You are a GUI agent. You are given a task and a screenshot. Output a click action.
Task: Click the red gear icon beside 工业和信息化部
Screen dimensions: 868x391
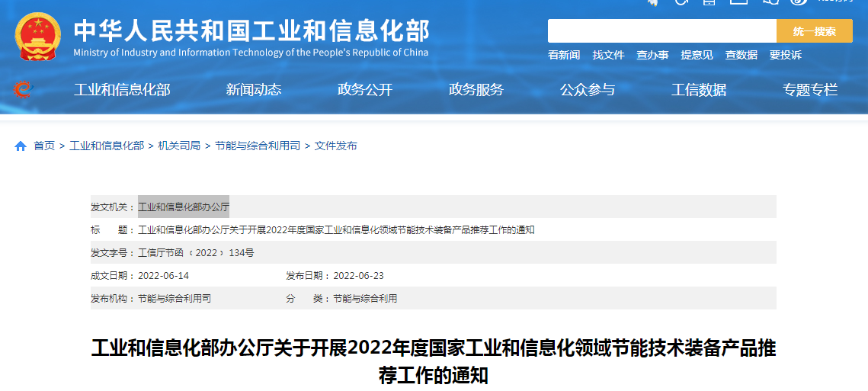pos(24,89)
